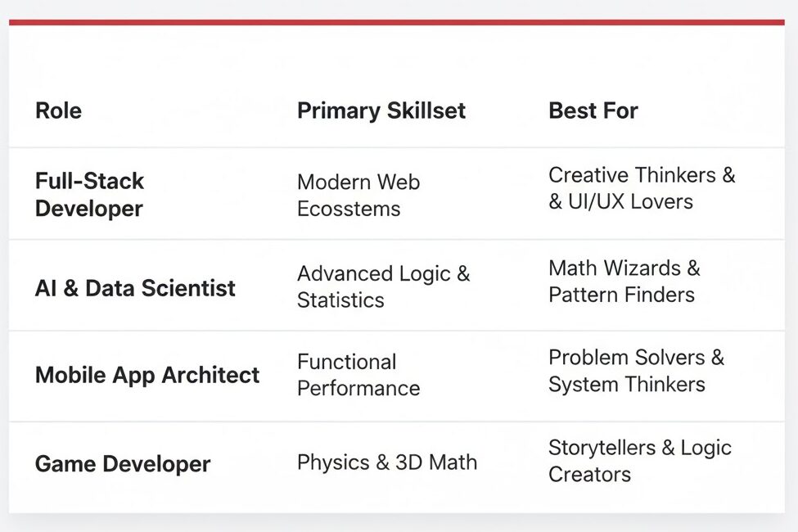This screenshot has height=532, width=798.
Task: Click the Primary Skillset column header
Action: 381,110
